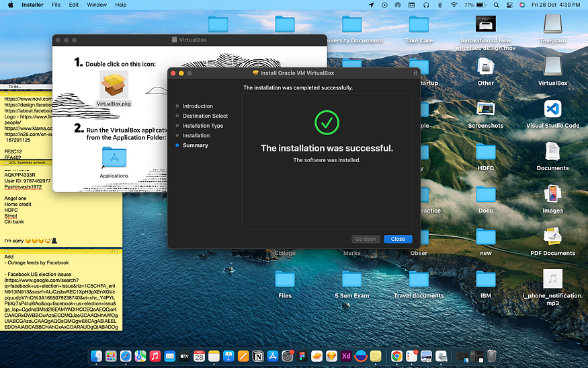
Task: Click the Close button in the installer
Action: [398, 239]
